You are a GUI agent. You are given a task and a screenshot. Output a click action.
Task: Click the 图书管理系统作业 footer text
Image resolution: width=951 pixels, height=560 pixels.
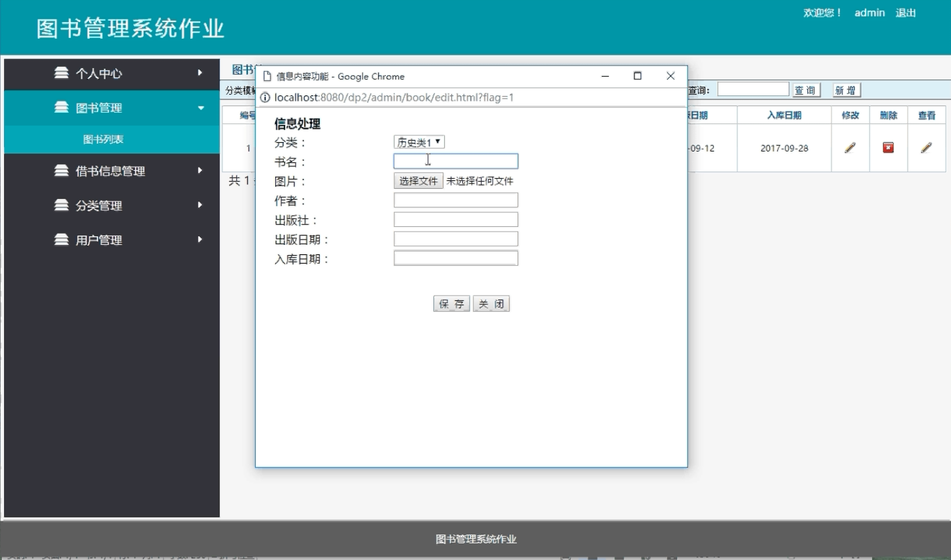tap(475, 539)
